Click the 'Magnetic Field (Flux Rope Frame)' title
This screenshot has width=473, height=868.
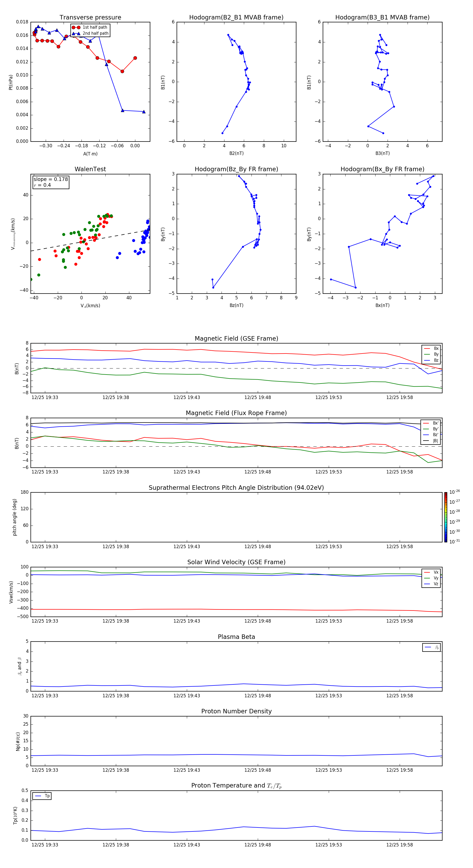click(236, 413)
